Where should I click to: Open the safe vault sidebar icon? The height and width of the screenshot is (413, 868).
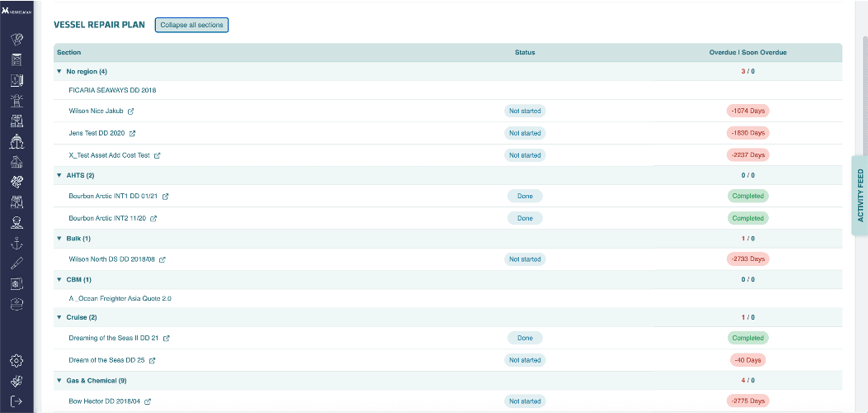[17, 284]
